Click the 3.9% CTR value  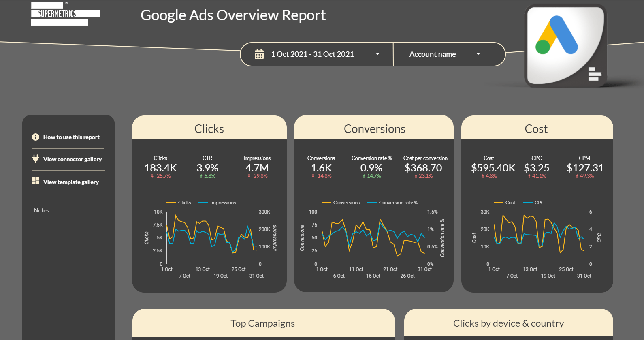pos(207,168)
